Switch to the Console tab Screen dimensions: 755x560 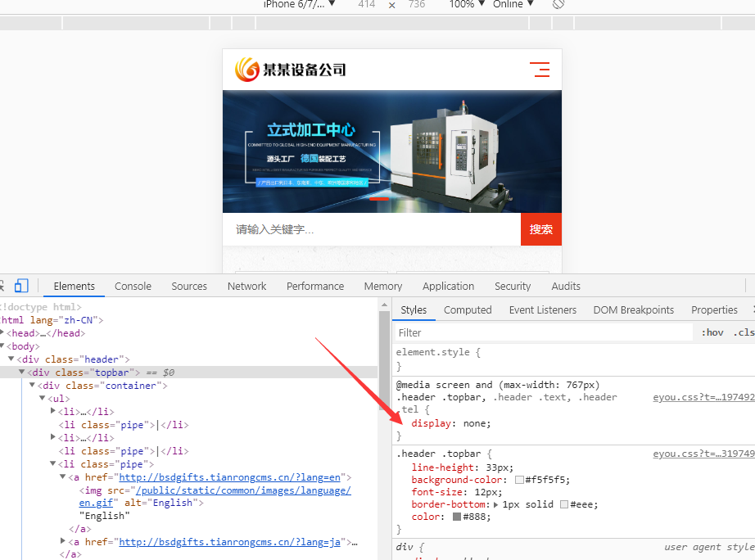coord(133,286)
